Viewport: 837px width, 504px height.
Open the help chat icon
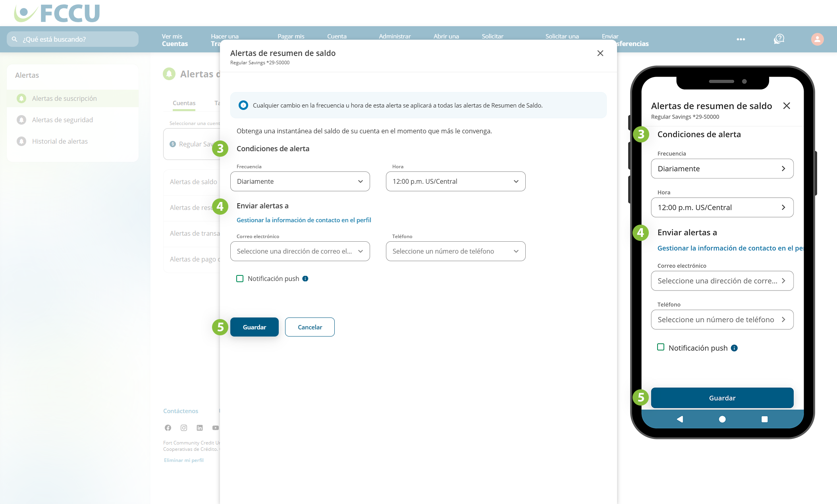click(779, 39)
